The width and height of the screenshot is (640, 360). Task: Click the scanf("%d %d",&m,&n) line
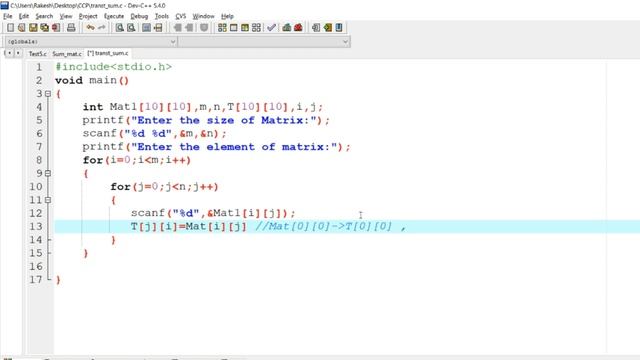154,133
